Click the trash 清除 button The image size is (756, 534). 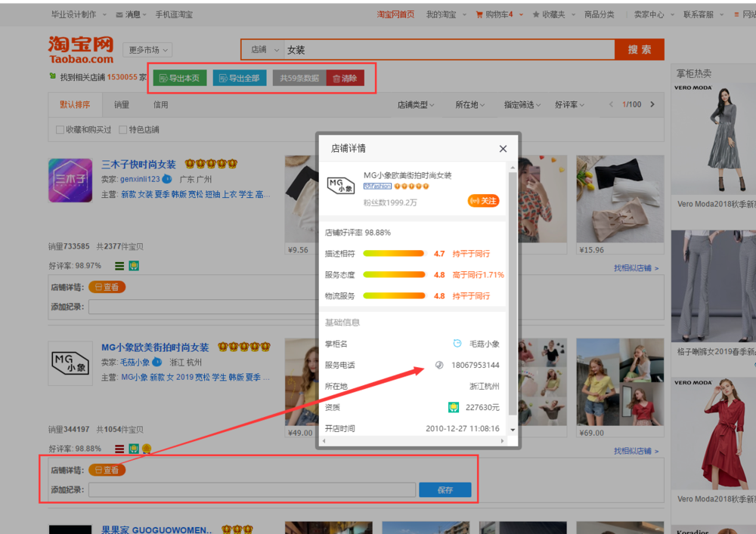345,78
